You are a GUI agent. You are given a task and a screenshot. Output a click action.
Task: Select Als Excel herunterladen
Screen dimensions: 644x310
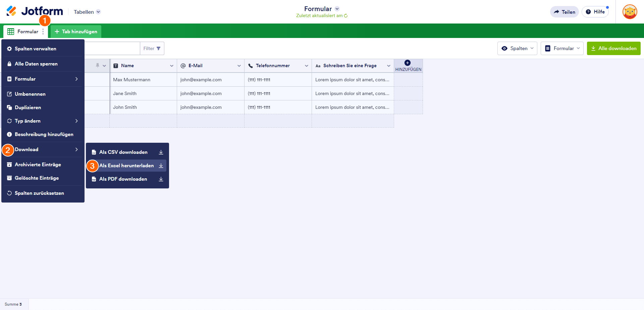127,166
